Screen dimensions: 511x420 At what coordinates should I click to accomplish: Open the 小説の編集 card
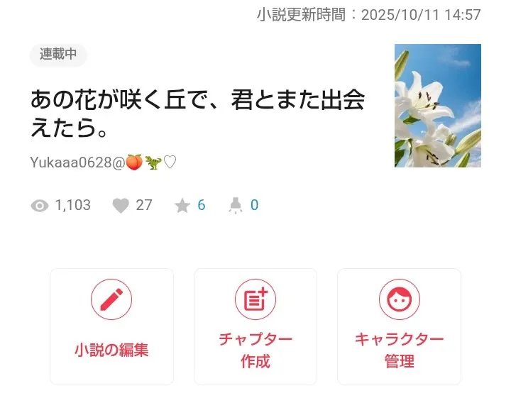[x=111, y=326]
